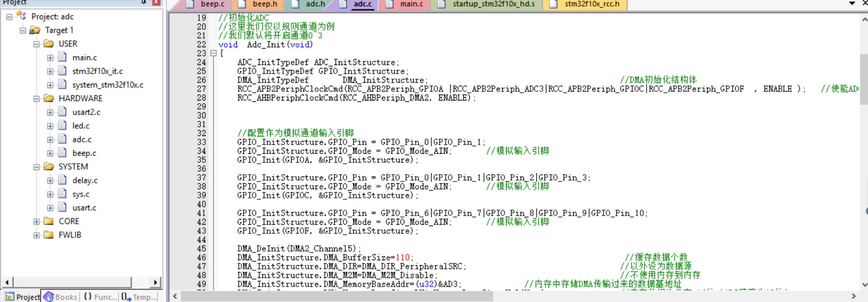The width and height of the screenshot is (868, 302).
Task: Expand the CORE folder group
Action: [x=36, y=221]
